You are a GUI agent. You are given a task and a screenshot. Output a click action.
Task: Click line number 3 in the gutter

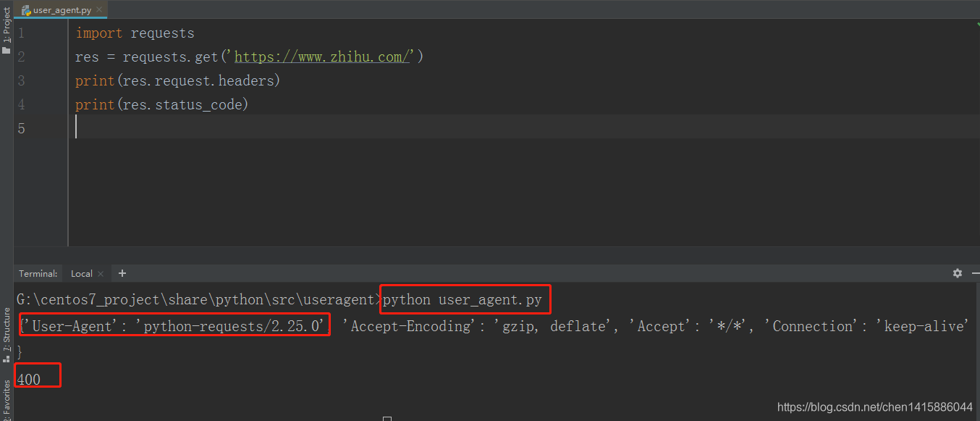[20, 80]
